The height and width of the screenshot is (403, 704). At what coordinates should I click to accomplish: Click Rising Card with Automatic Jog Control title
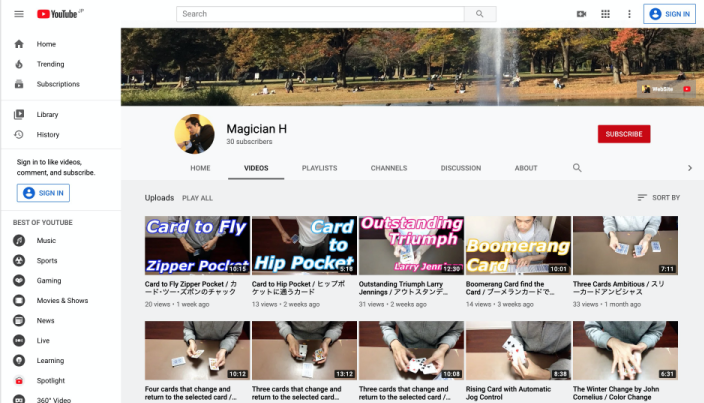point(508,393)
